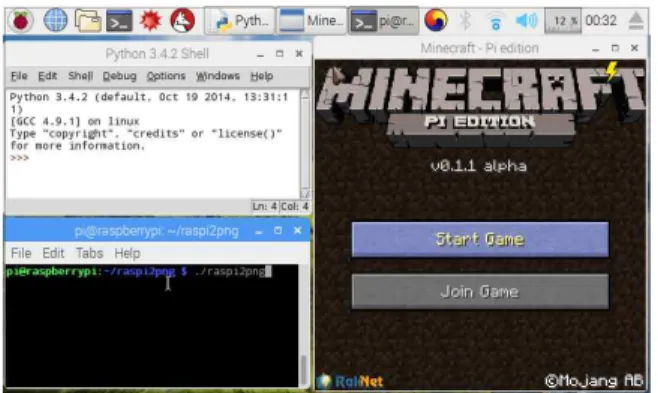Click the v0.1.1 alpha version text
This screenshot has width=658, height=393.
[478, 166]
